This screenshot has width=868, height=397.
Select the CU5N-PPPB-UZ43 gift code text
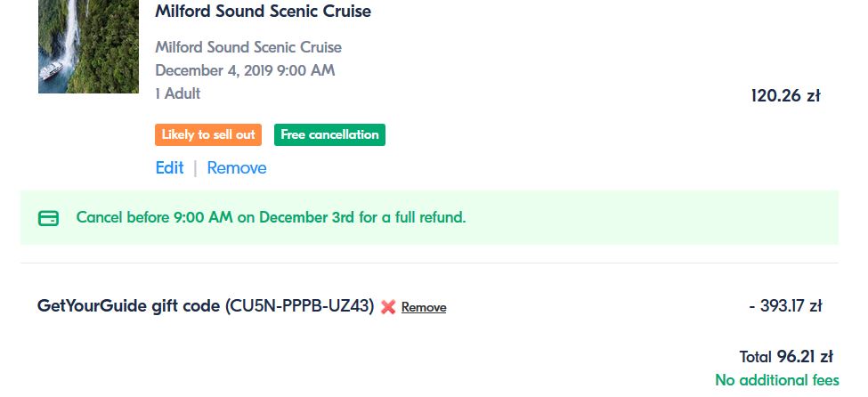click(299, 305)
